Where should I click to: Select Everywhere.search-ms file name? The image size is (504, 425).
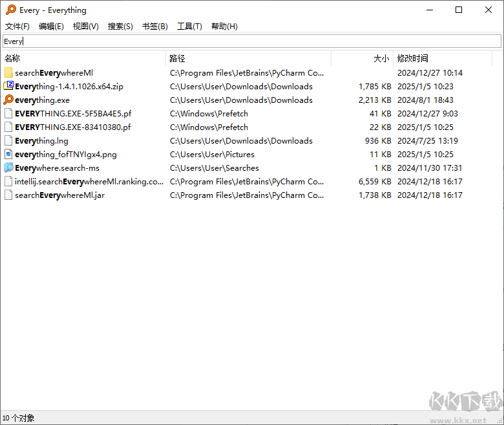[x=57, y=168]
